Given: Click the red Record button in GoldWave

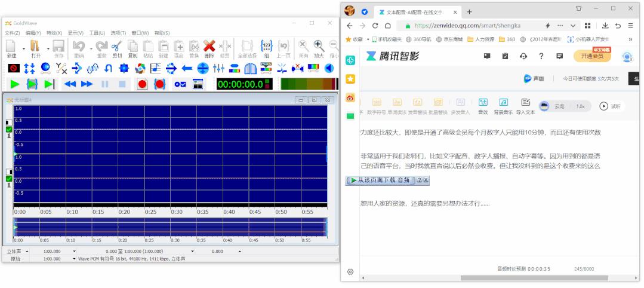Looking at the screenshot, I should [142, 84].
